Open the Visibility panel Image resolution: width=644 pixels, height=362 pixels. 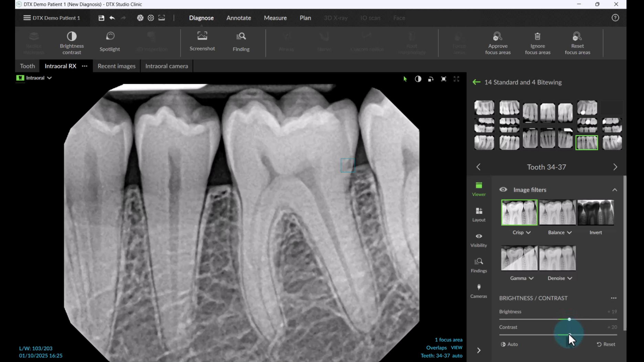coord(479,240)
